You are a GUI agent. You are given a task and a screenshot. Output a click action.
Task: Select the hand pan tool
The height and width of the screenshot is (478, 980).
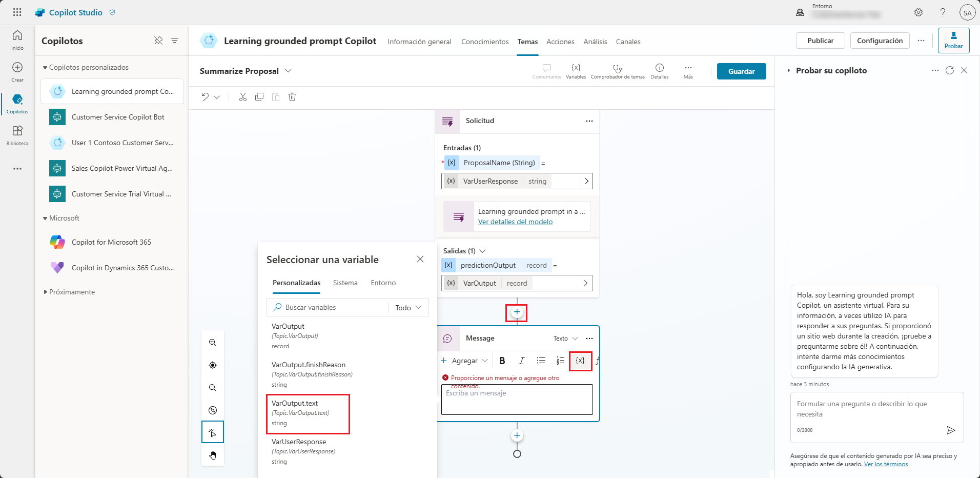213,455
